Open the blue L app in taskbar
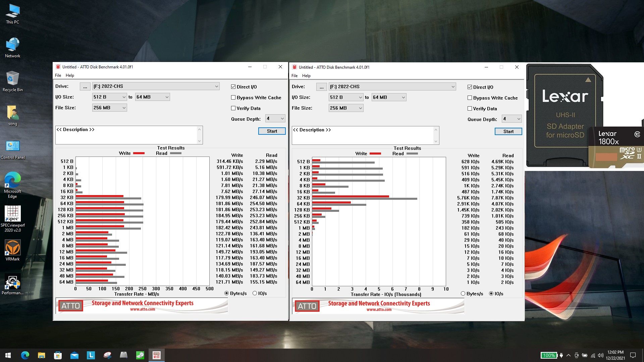Viewport: 644px width, 362px height. (x=91, y=355)
